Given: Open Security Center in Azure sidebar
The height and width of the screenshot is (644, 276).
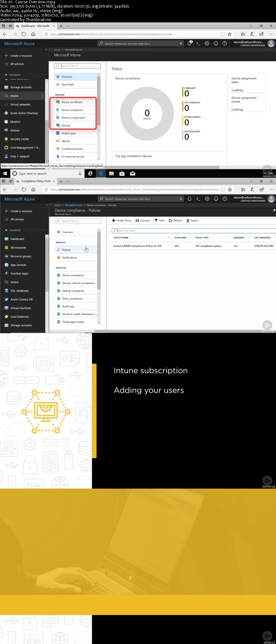Looking at the screenshot, I should [19, 139].
